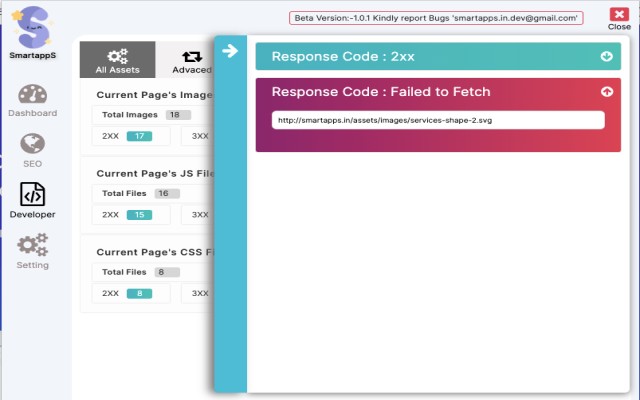Click the JS files 2XX count badge 15
640x400 pixels.
pos(138,214)
